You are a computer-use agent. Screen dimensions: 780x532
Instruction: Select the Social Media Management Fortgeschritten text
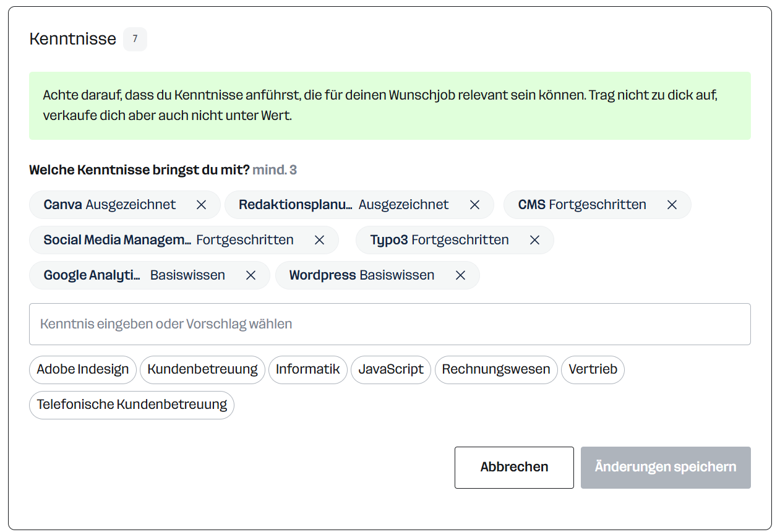pyautogui.click(x=169, y=240)
